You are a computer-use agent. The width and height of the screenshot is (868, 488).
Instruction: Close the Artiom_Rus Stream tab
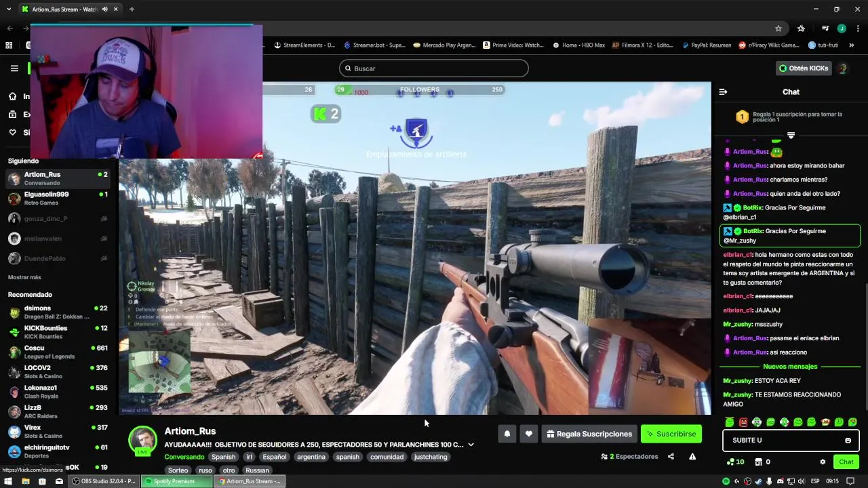tap(115, 9)
